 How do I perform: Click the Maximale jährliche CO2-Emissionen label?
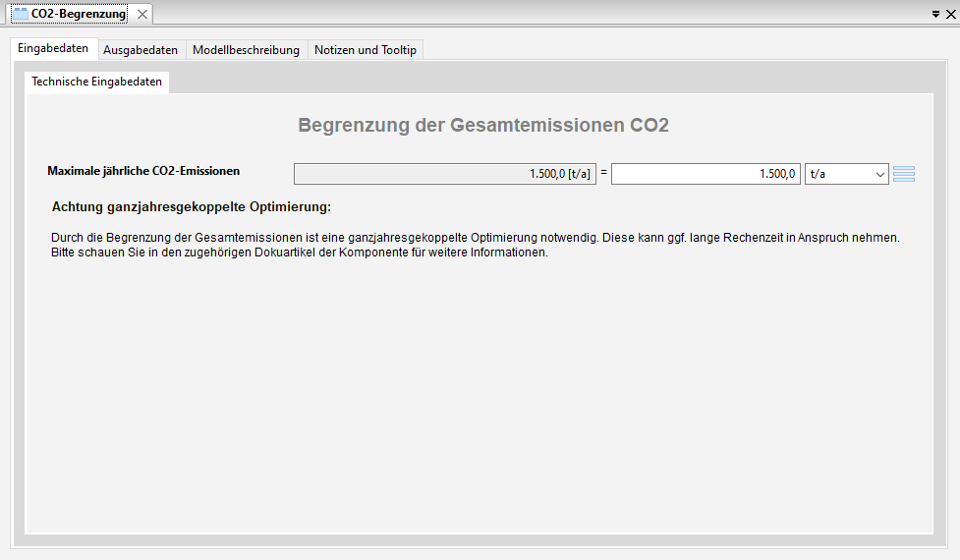point(143,171)
